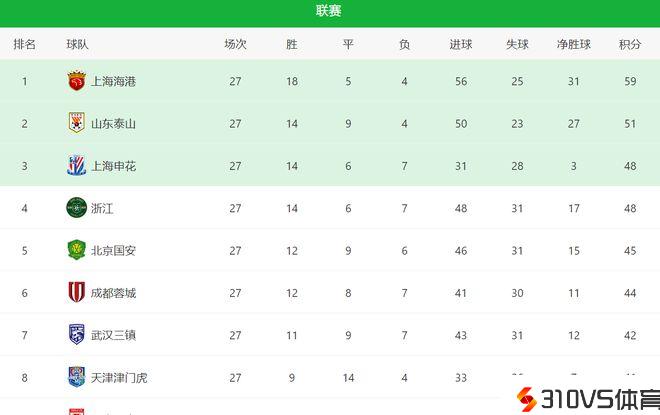
Task: Click the Zhejiang (浙江) team logo
Action: tap(76, 208)
